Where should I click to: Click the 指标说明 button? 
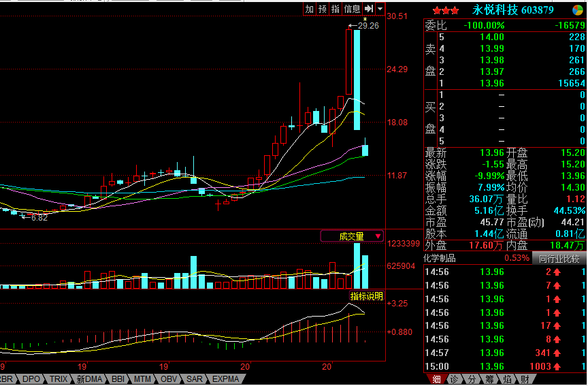(366, 296)
